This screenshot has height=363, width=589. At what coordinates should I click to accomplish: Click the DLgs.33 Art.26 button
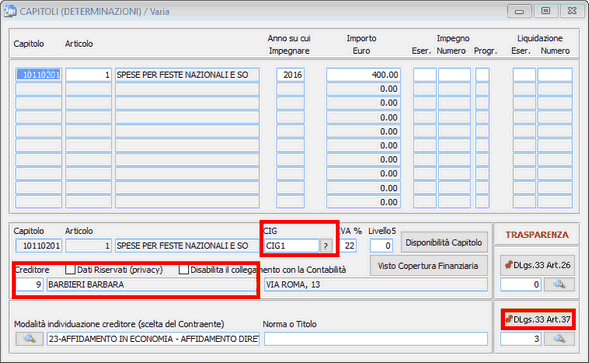(537, 265)
